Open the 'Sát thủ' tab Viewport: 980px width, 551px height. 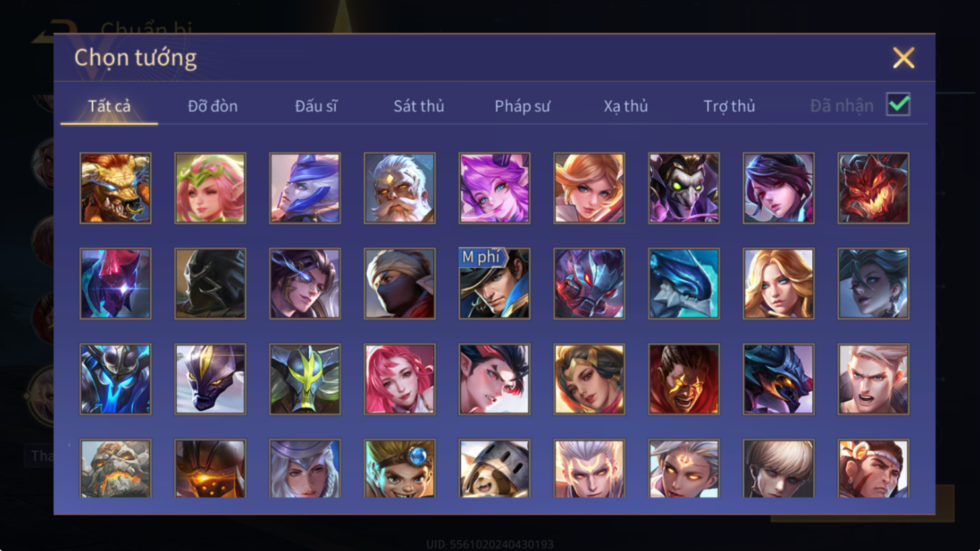click(x=419, y=106)
